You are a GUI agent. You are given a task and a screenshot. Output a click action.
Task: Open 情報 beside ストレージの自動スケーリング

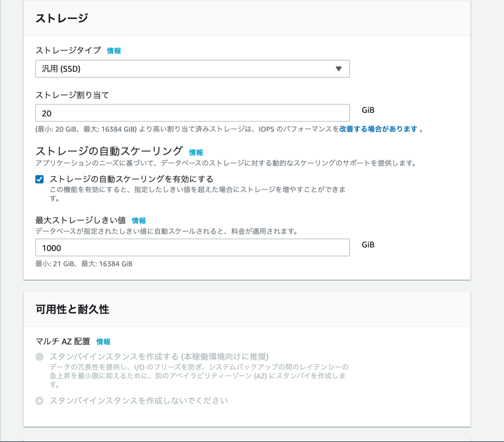pyautogui.click(x=196, y=152)
